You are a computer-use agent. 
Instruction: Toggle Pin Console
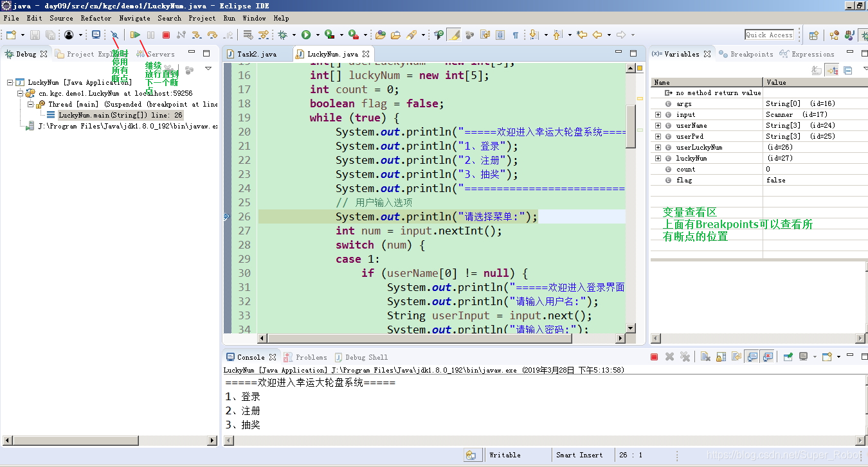pyautogui.click(x=788, y=357)
